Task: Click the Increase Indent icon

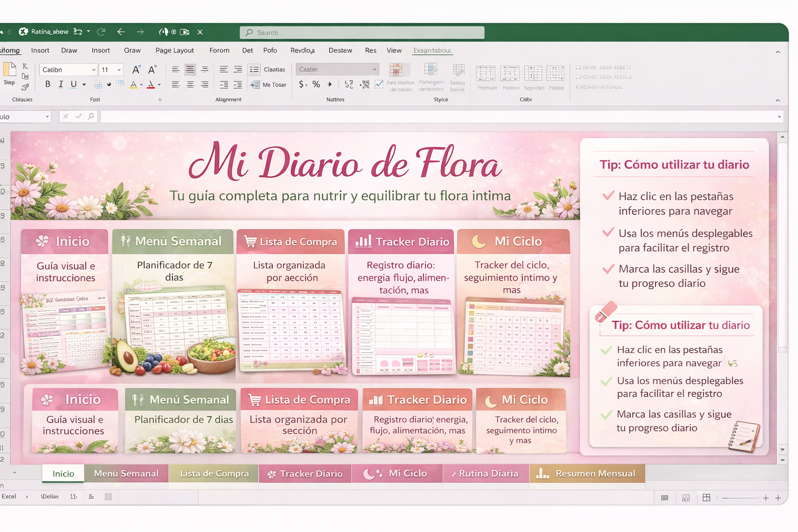Action: tap(238, 85)
